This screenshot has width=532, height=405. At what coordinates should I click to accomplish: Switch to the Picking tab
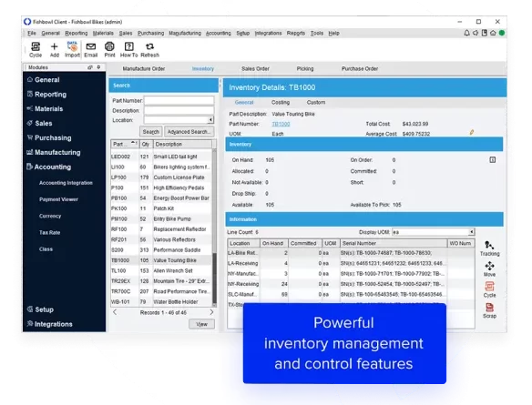pos(305,69)
